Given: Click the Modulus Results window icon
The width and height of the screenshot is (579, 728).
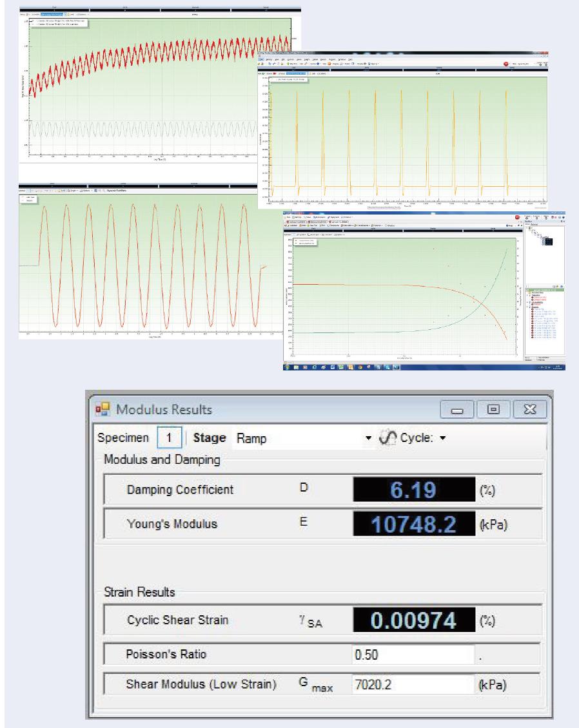Looking at the screenshot, I should [104, 409].
